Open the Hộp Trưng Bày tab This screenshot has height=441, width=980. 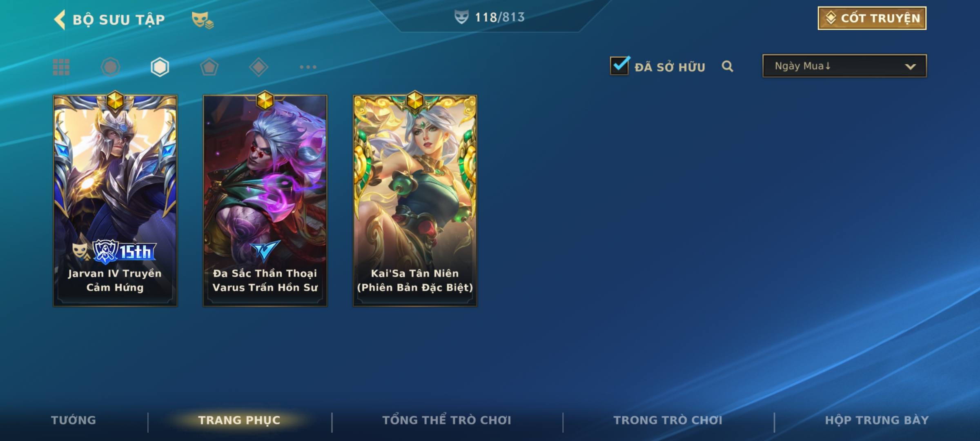click(x=877, y=420)
